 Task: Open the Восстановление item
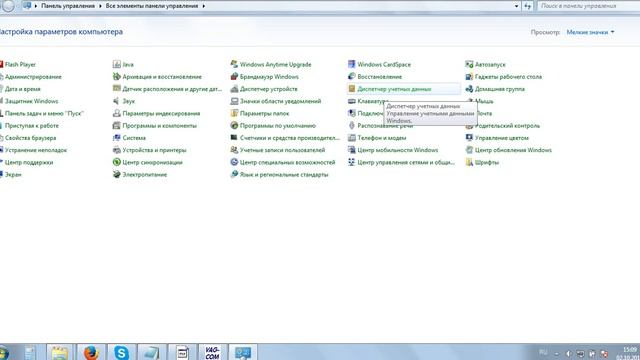pos(375,77)
